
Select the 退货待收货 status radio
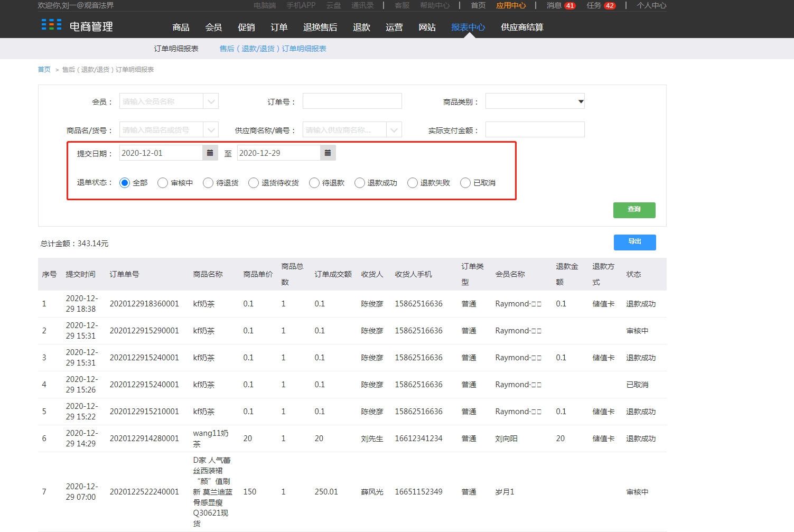254,183
